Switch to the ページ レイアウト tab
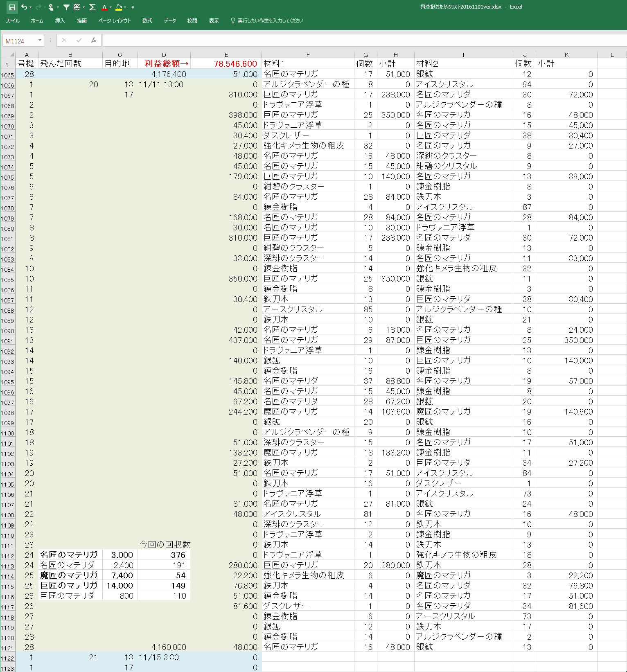627x672 pixels. (114, 20)
